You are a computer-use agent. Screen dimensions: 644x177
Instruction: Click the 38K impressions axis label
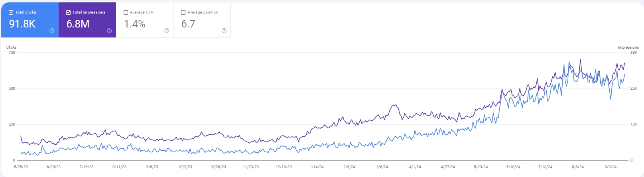634,53
